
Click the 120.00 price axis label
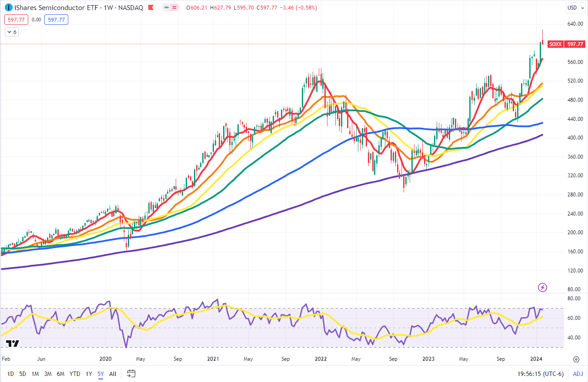click(575, 270)
